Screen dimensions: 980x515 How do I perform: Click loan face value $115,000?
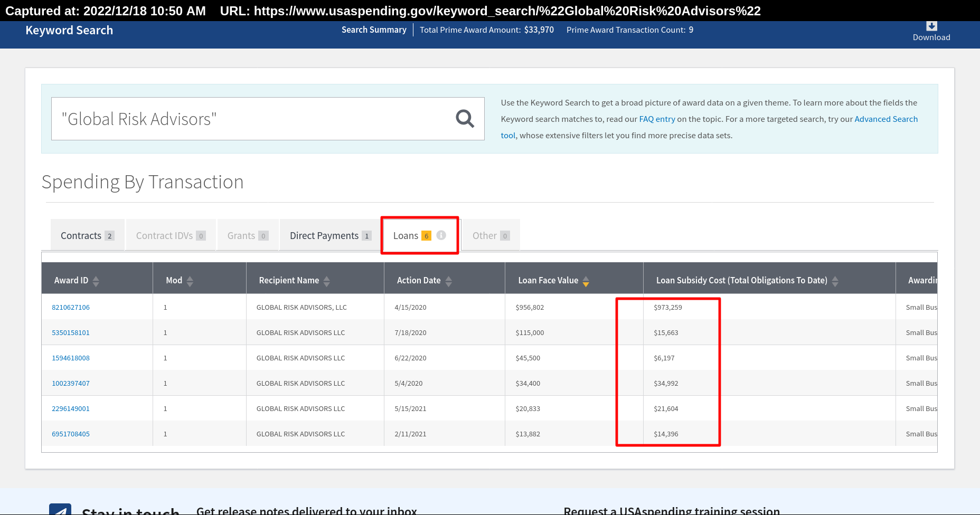click(x=530, y=332)
